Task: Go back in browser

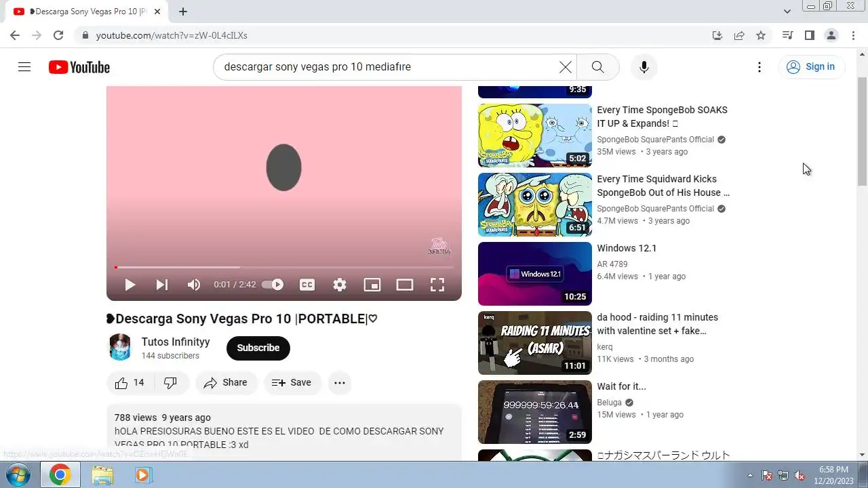Action: 15,35
